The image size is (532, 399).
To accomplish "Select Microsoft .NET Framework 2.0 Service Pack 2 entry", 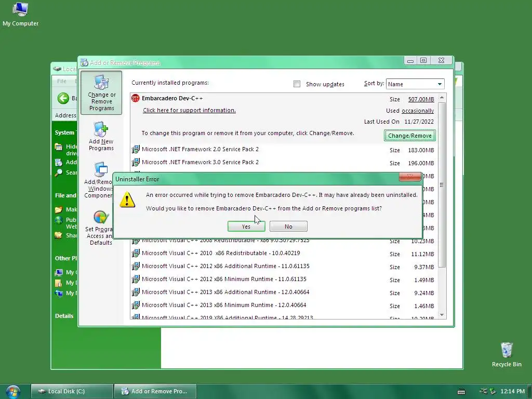I will click(284, 149).
